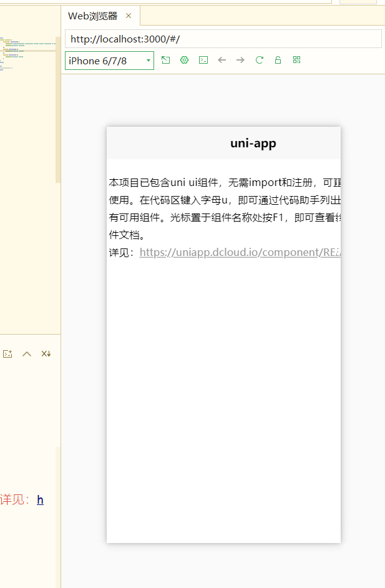Screen dimensions: 385x588
Task: Click the editor vertical scrollbar
Action: tap(58, 109)
